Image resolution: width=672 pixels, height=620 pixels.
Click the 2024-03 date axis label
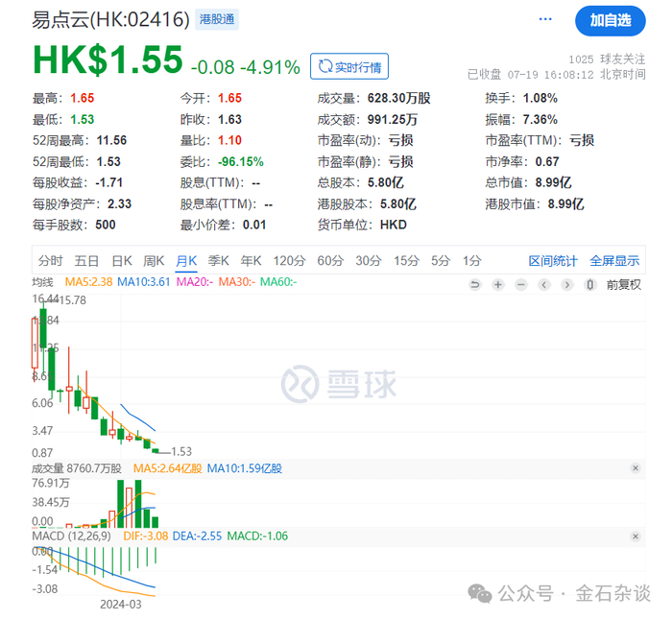[x=121, y=604]
